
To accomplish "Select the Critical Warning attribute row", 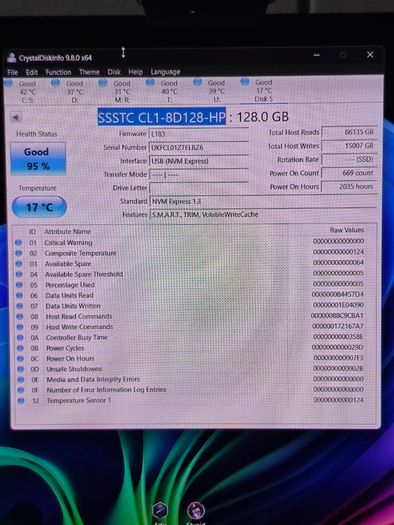I will [195, 242].
